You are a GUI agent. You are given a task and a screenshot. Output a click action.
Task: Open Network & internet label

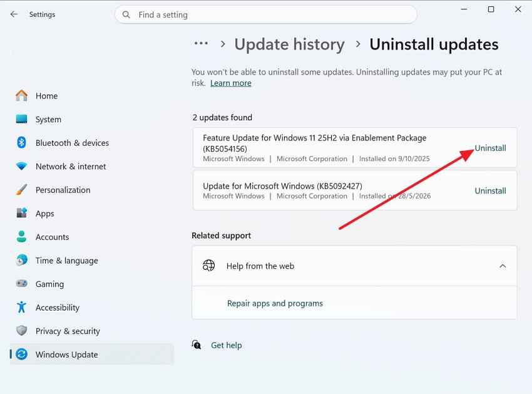71,167
